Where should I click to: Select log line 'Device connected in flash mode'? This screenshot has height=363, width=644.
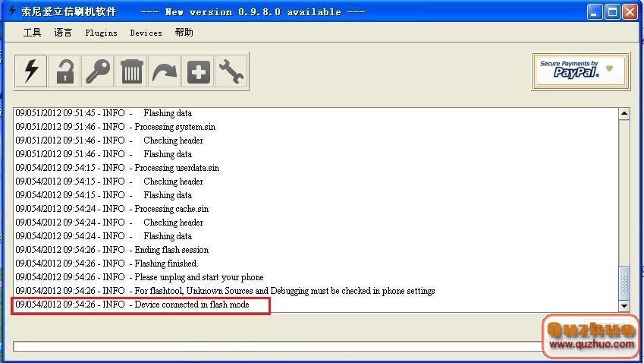point(132,305)
